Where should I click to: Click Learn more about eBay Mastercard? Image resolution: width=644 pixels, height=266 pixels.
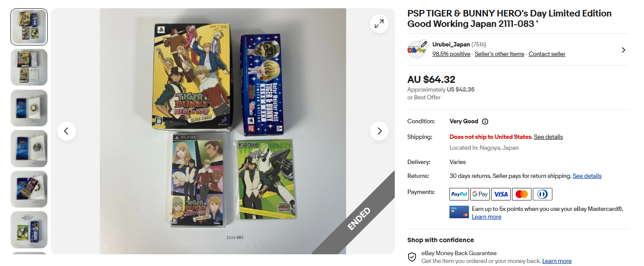pos(486,217)
